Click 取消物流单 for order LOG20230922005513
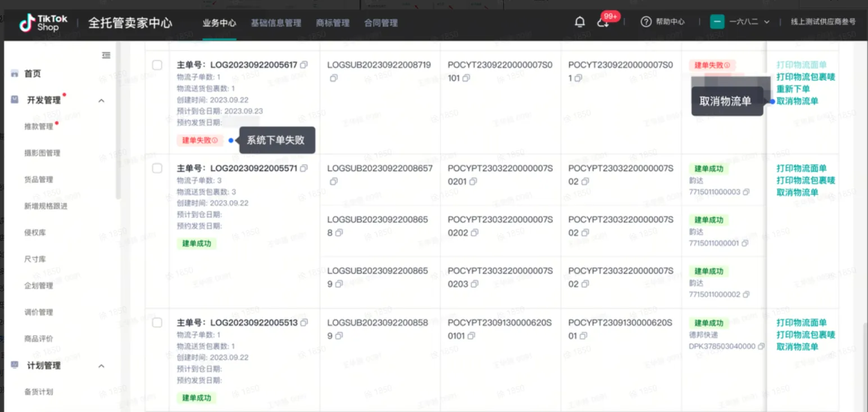This screenshot has height=412, width=868. coord(797,347)
